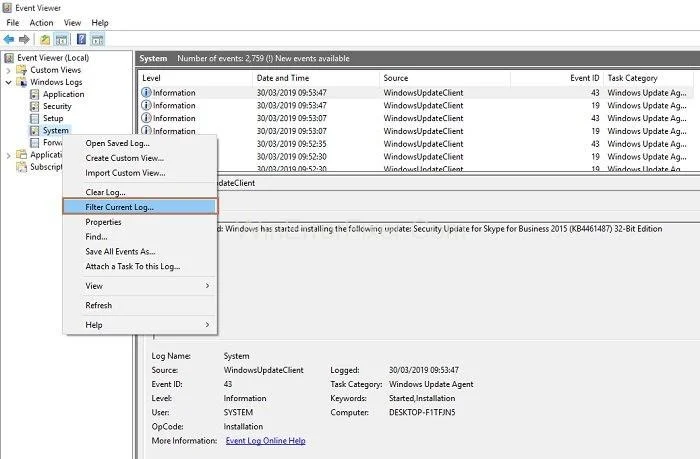Screen dimensions: 700x459
Task: Click Show/Hide Action Pane toolbar icon
Action: [97, 39]
